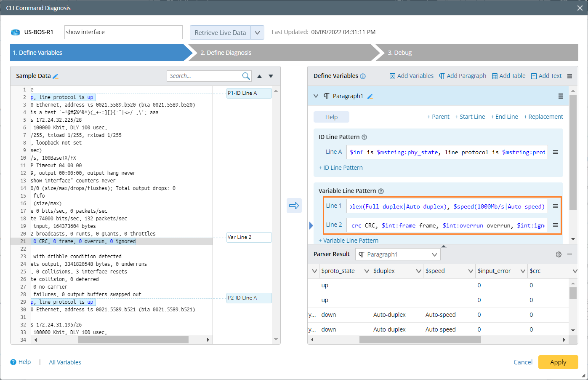This screenshot has width=588, height=380.
Task: Open the All Variables link
Action: coord(65,362)
